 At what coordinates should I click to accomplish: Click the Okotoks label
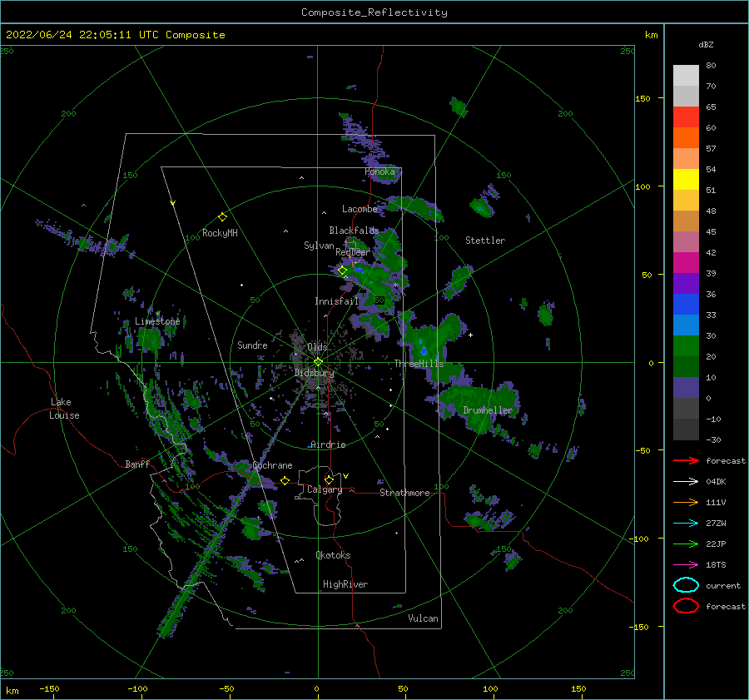coord(333,555)
